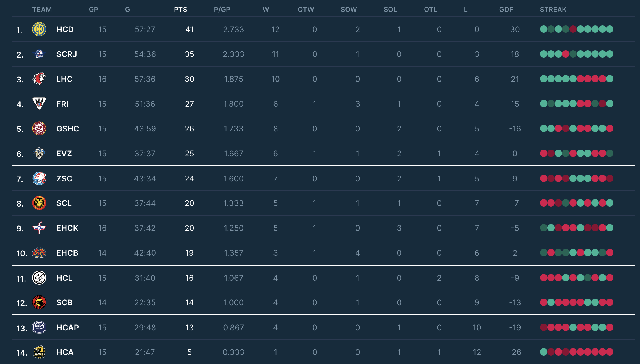Viewport: 640px width, 364px height.
Task: Click the ZSC Lions logo
Action: (x=39, y=178)
